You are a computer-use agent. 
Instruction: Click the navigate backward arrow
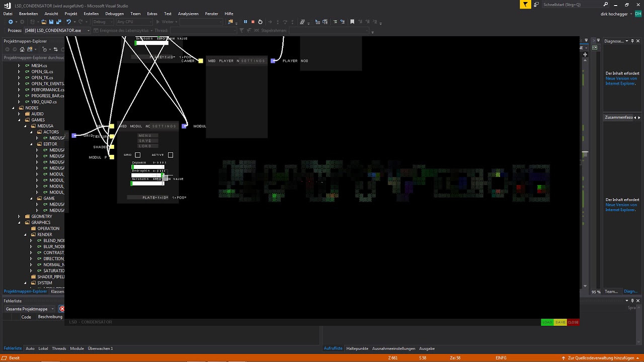[x=11, y=22]
